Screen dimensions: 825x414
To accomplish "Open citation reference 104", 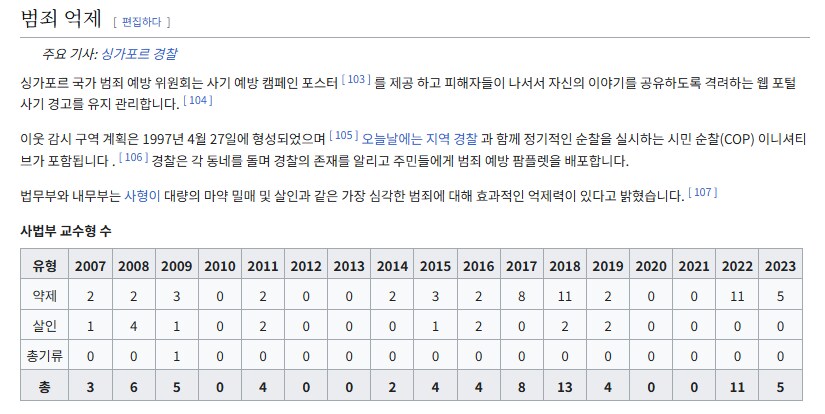I will [x=198, y=100].
